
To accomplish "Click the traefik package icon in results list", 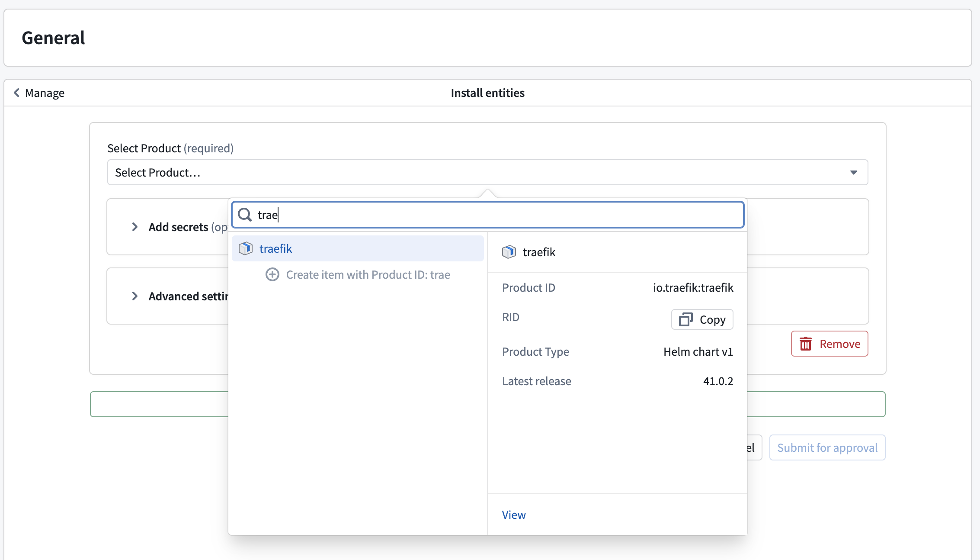I will (x=246, y=248).
